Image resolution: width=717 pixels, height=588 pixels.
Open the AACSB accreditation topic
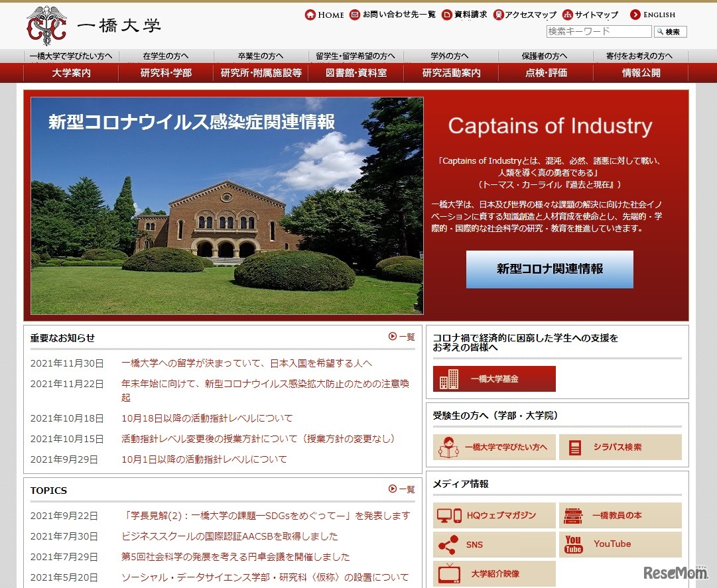point(229,536)
